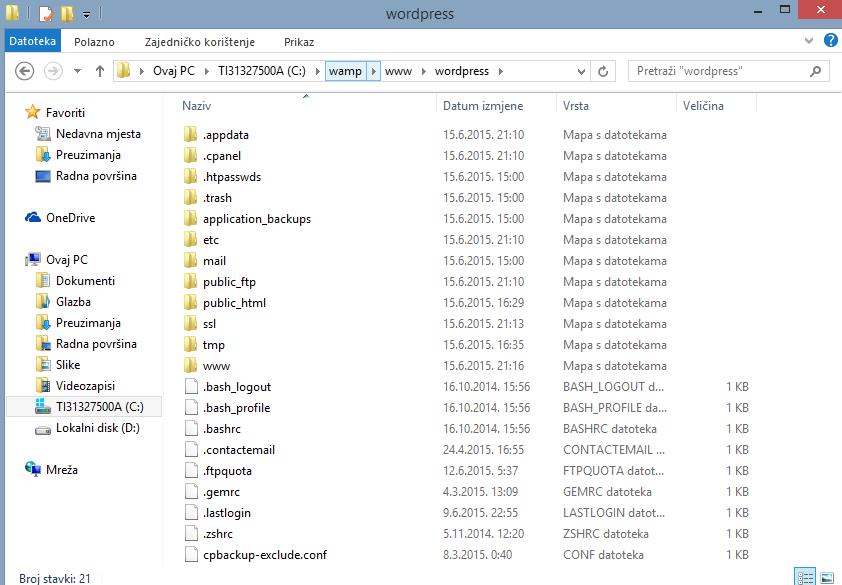This screenshot has width=842, height=585.
Task: Open Zajedničko korištenje ribbon tab
Action: (x=200, y=42)
